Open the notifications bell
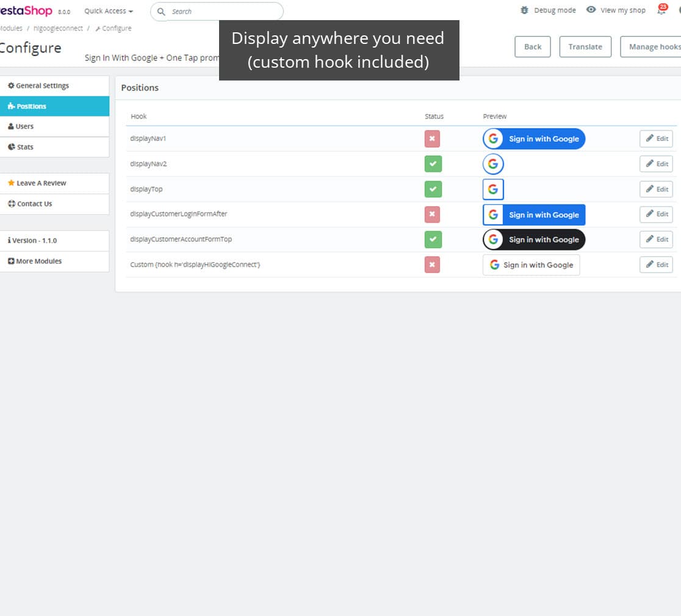Viewport: 681px width, 616px height. click(x=661, y=10)
